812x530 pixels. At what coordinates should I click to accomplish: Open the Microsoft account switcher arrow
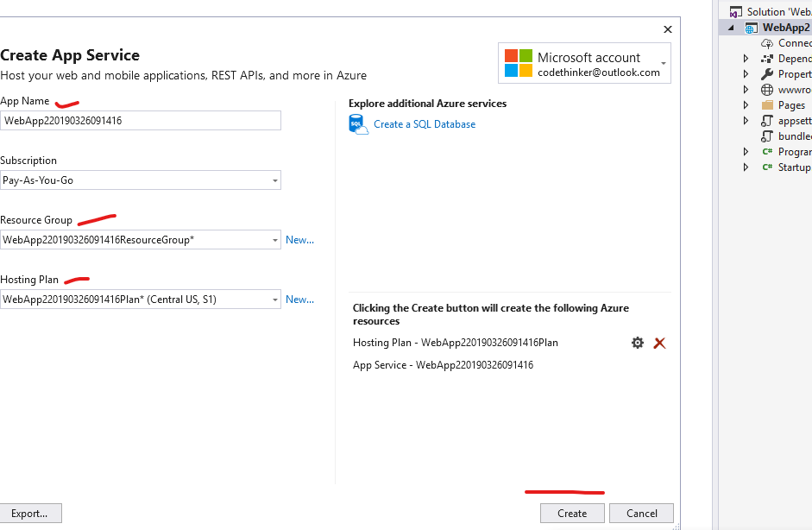(x=664, y=61)
